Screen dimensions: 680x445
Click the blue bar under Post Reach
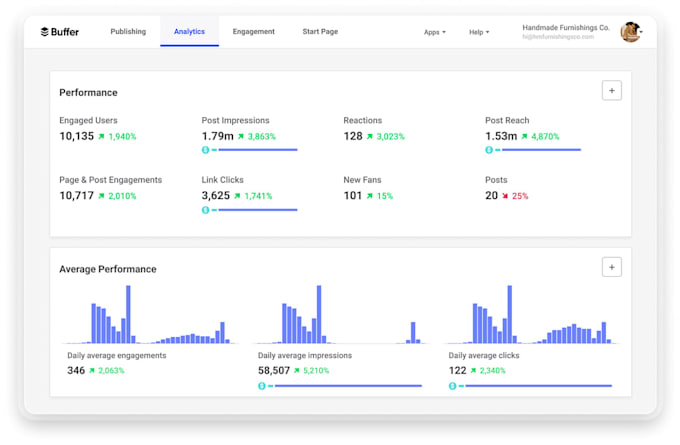(x=541, y=150)
